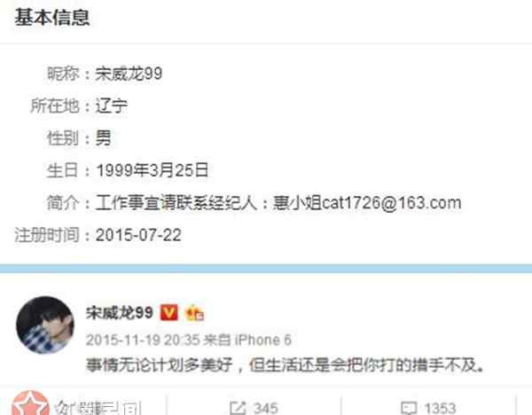Click the birthday value 1999年3月25日
Image resolution: width=532 pixels, height=415 pixels.
[153, 170]
